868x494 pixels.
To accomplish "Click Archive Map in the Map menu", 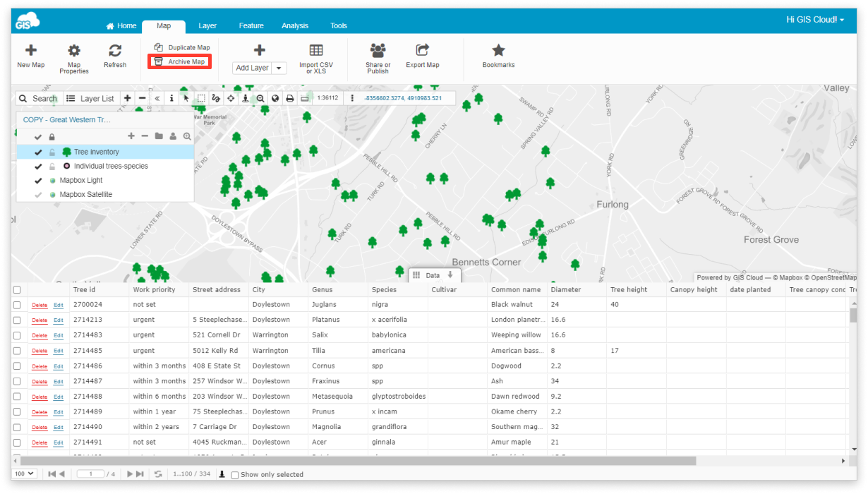I will [179, 63].
